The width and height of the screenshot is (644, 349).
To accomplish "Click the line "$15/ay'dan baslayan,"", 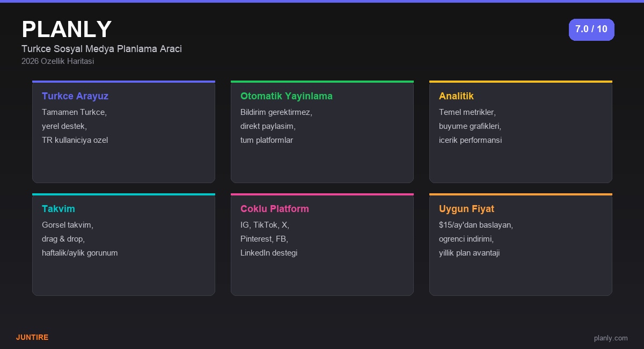I will point(476,225).
